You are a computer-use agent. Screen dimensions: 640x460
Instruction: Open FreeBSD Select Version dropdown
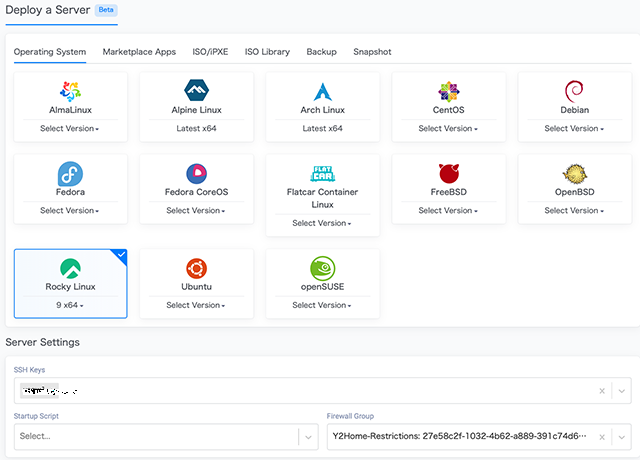[x=448, y=211]
